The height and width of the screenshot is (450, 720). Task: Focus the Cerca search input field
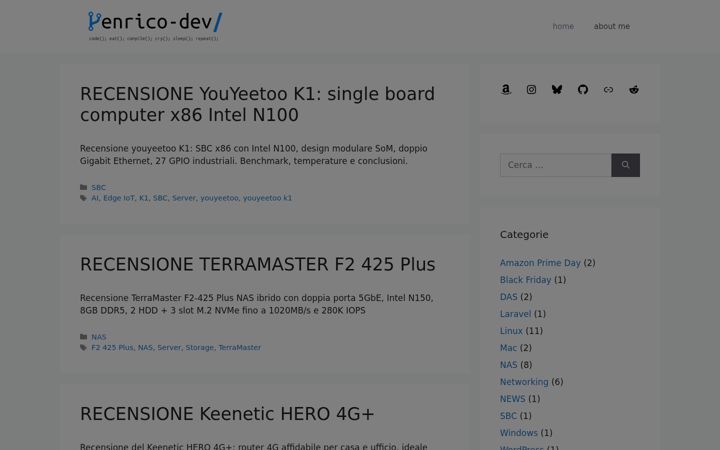pyautogui.click(x=556, y=165)
